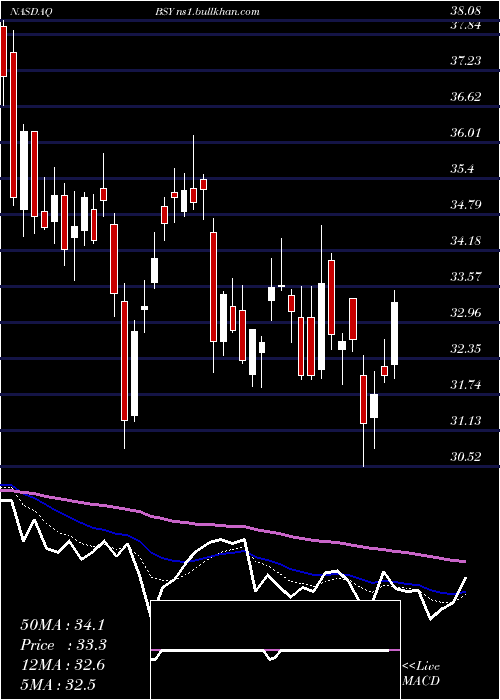Select the 33.57 price axis label

coord(465,277)
